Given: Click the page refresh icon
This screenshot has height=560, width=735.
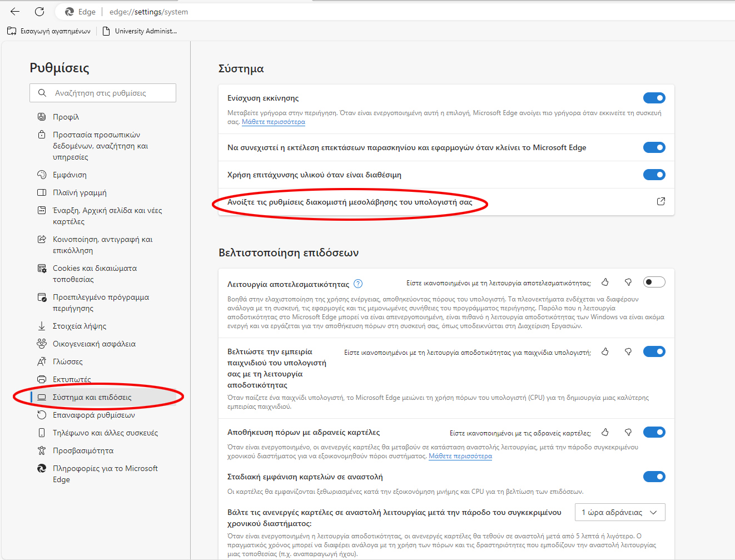Looking at the screenshot, I should pos(39,12).
